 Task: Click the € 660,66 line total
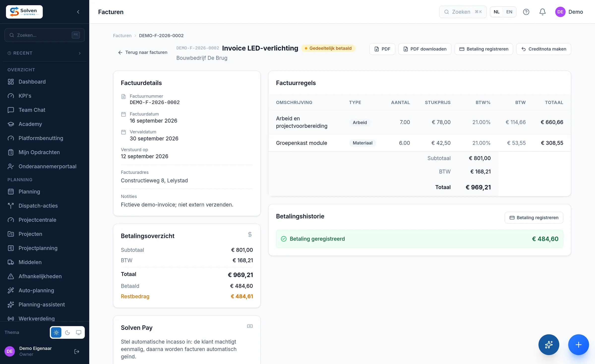[552, 122]
